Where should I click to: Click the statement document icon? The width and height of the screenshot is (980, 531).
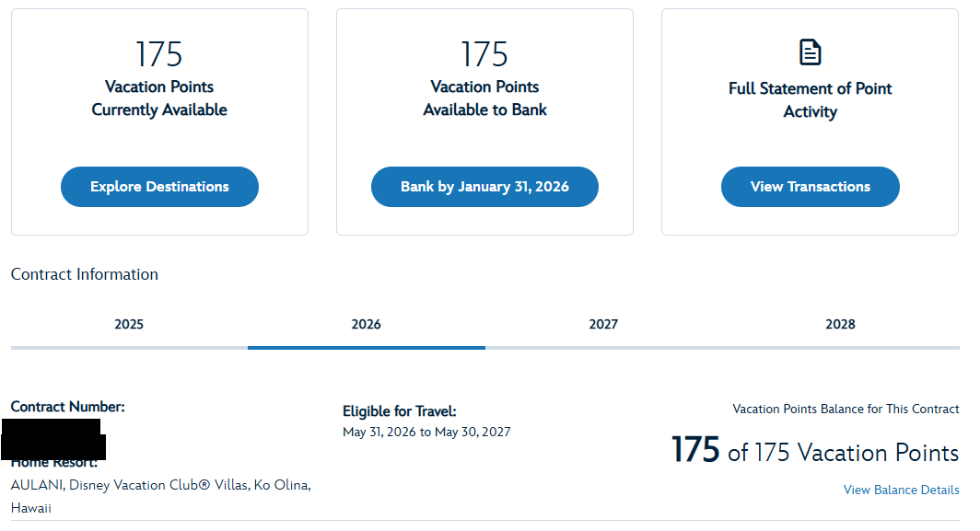(x=810, y=52)
